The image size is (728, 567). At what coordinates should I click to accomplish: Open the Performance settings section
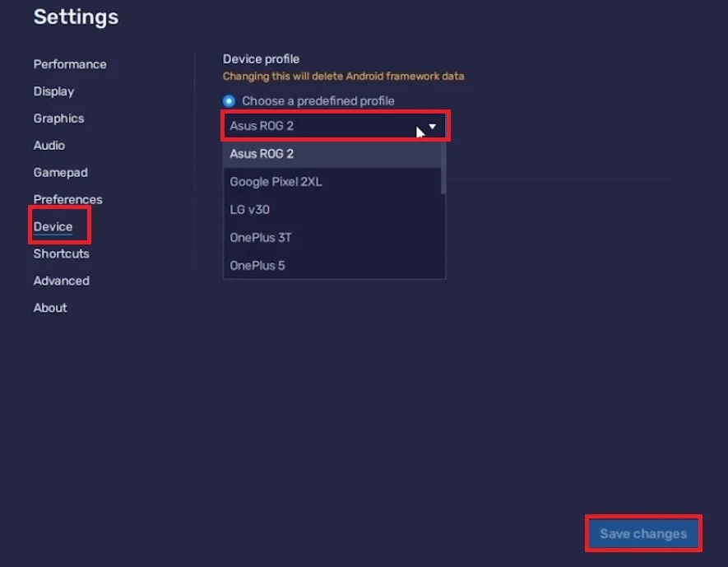coord(70,64)
